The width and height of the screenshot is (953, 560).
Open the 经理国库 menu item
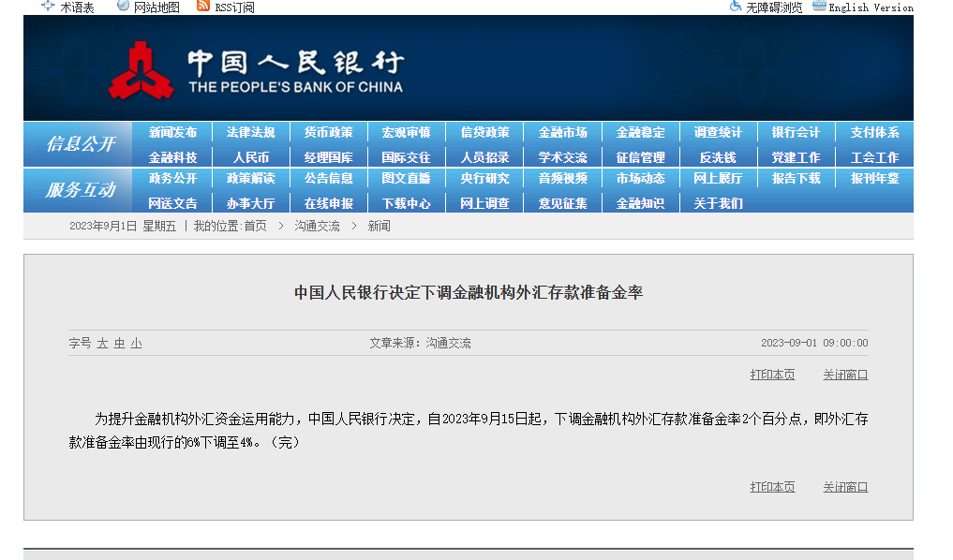(x=329, y=158)
